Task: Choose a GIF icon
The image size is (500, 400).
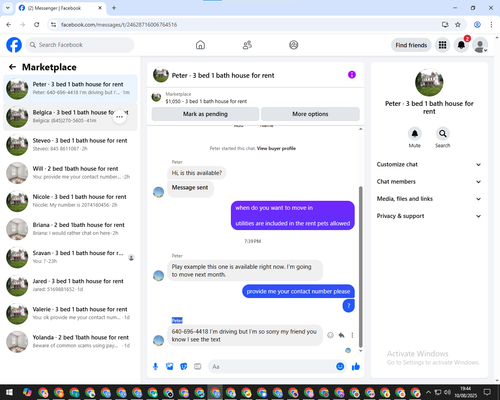Action: [198, 367]
